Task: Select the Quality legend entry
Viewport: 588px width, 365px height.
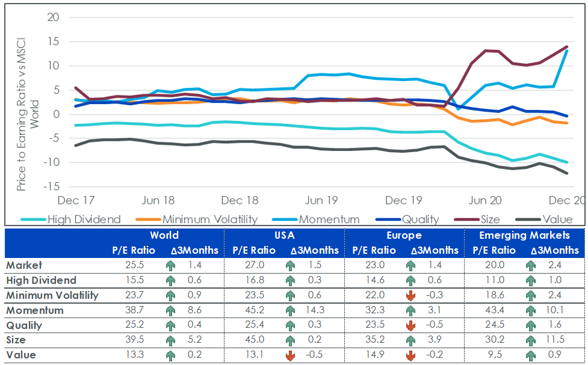Action: click(x=407, y=219)
